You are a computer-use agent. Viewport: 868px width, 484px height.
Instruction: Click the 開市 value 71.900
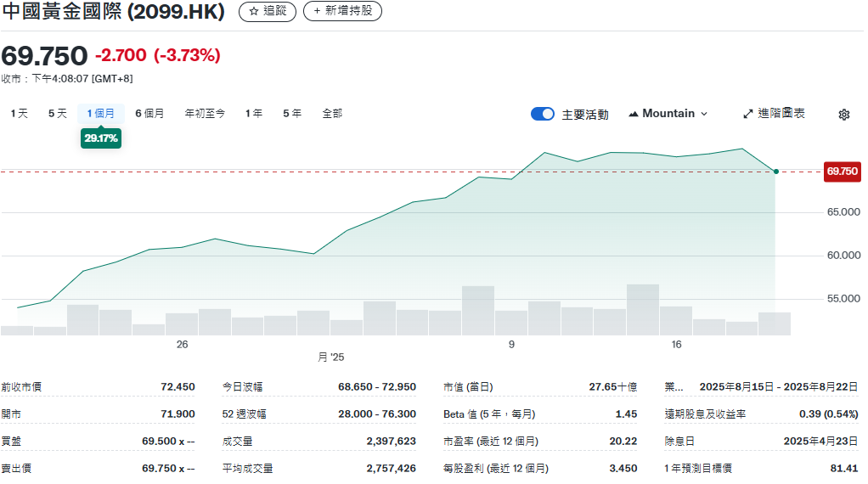click(178, 414)
